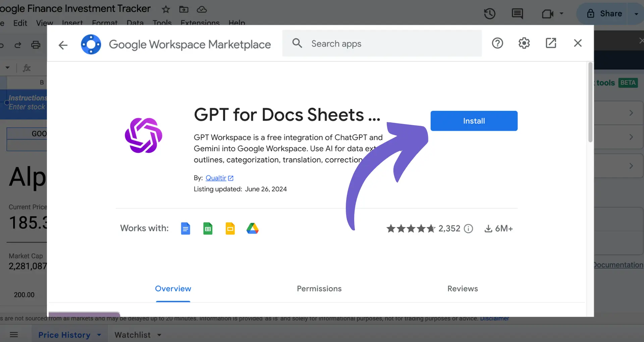Click the magnifier search icon
The image size is (644, 342).
click(297, 43)
